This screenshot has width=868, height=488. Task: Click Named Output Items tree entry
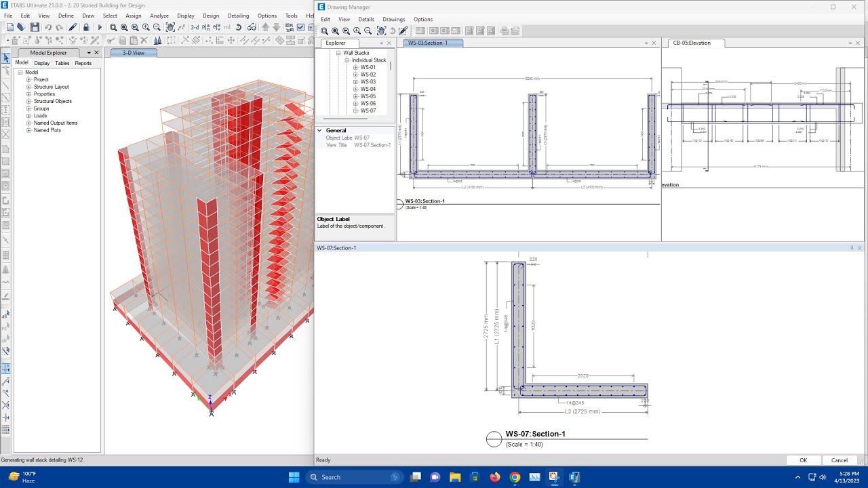[x=56, y=123]
